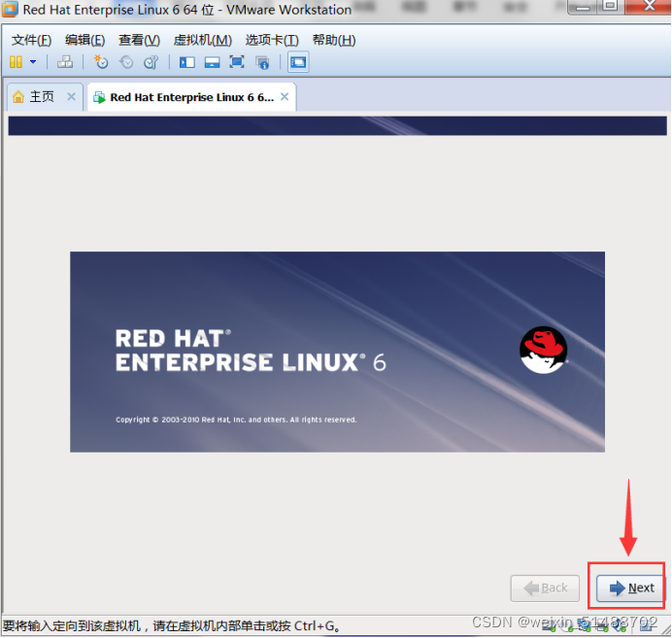Open the snapshot manager wrench-clock icon
Viewport: 672px width, 638px height.
(x=151, y=62)
